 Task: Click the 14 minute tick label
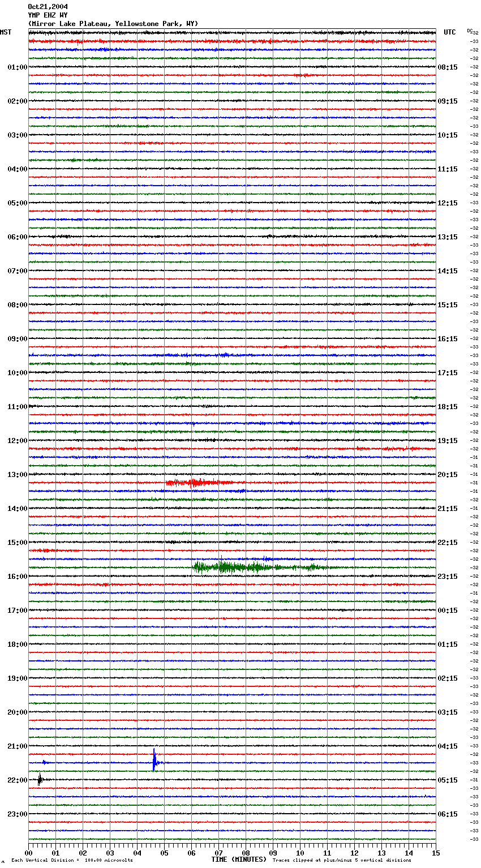point(409,853)
